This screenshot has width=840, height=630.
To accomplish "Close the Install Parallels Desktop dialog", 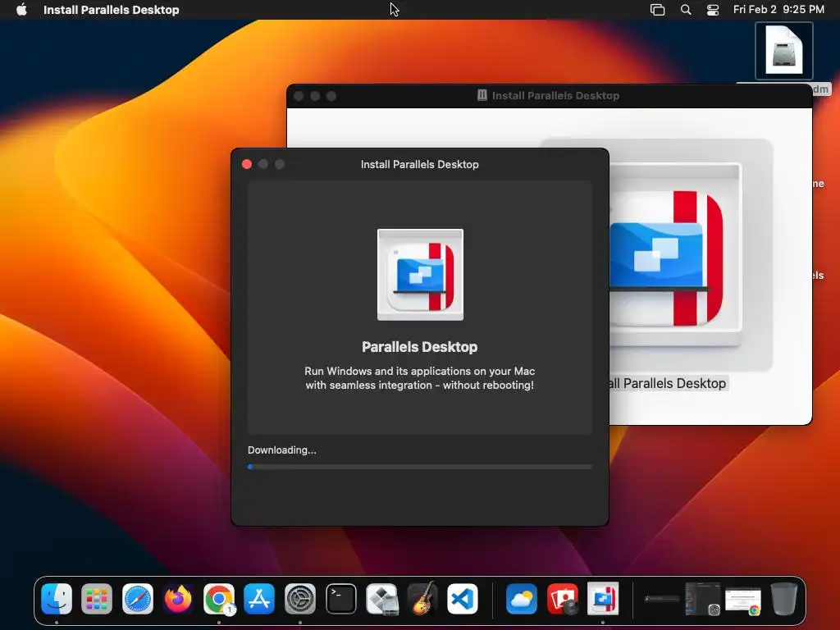I will pos(247,164).
